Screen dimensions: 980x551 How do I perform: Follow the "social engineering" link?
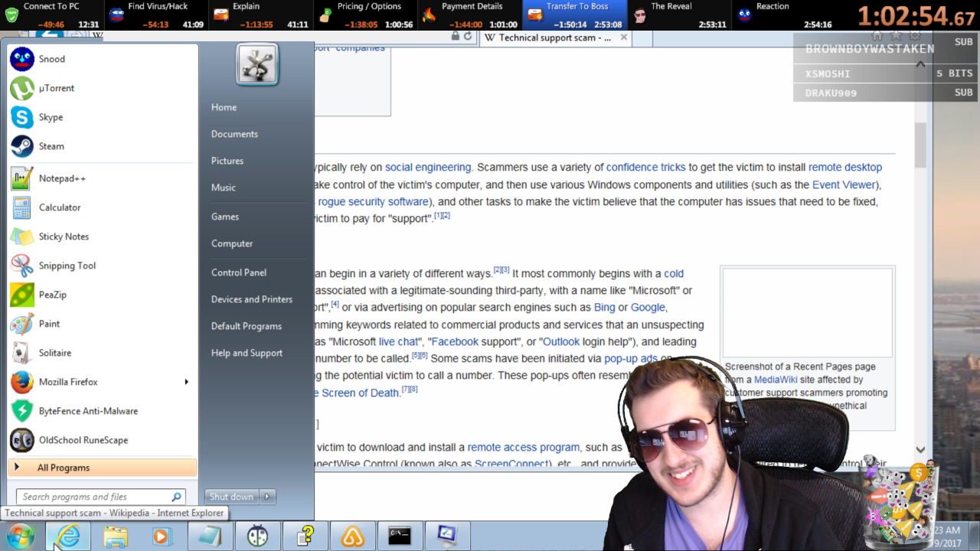click(428, 168)
